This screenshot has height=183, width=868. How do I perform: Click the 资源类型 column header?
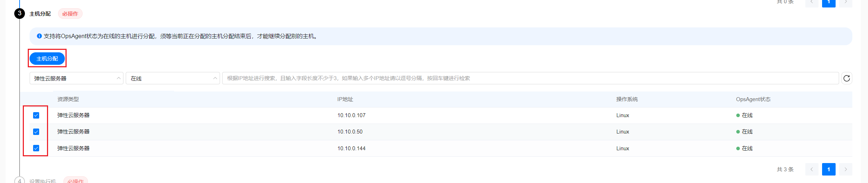click(68, 99)
